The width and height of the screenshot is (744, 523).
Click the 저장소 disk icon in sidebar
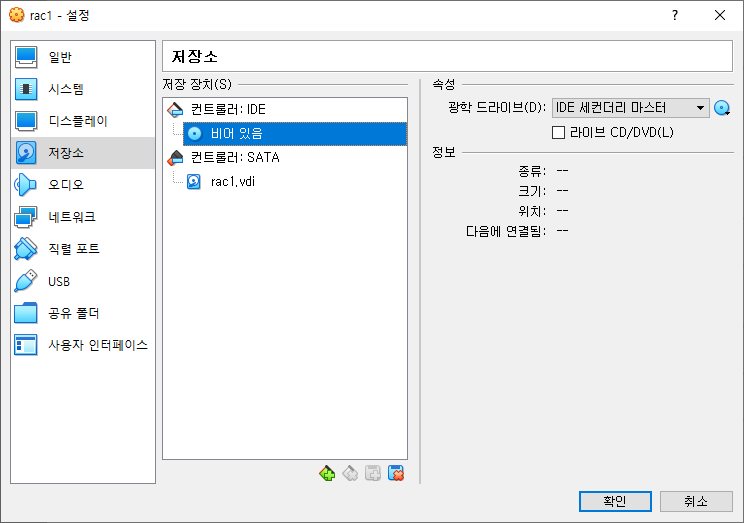click(x=26, y=153)
